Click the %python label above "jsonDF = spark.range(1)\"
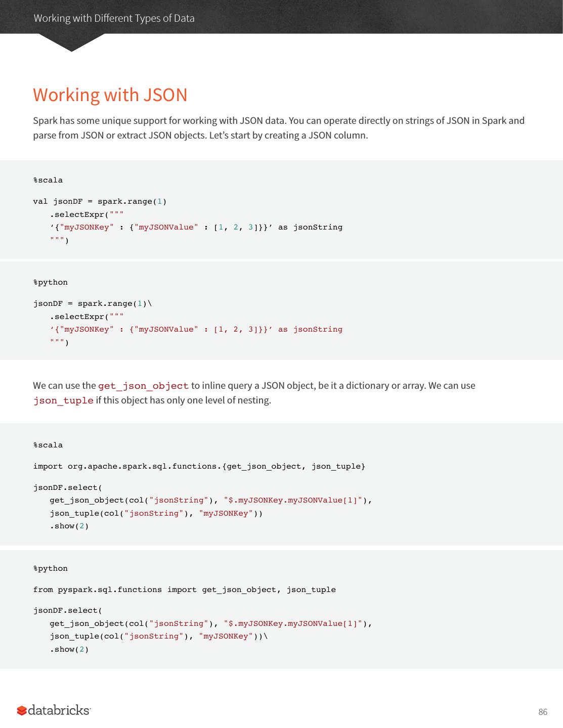Image resolution: width=563 pixels, height=728 pixels. pos(51,282)
